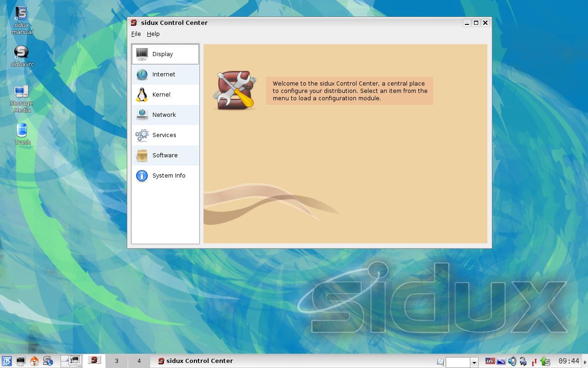
Task: Switch to desktop 2 in the pager
Action: coord(94,361)
